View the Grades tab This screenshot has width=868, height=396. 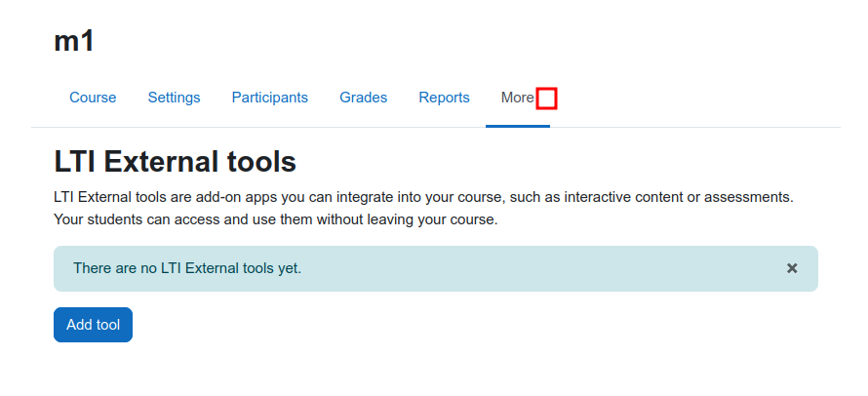(363, 98)
